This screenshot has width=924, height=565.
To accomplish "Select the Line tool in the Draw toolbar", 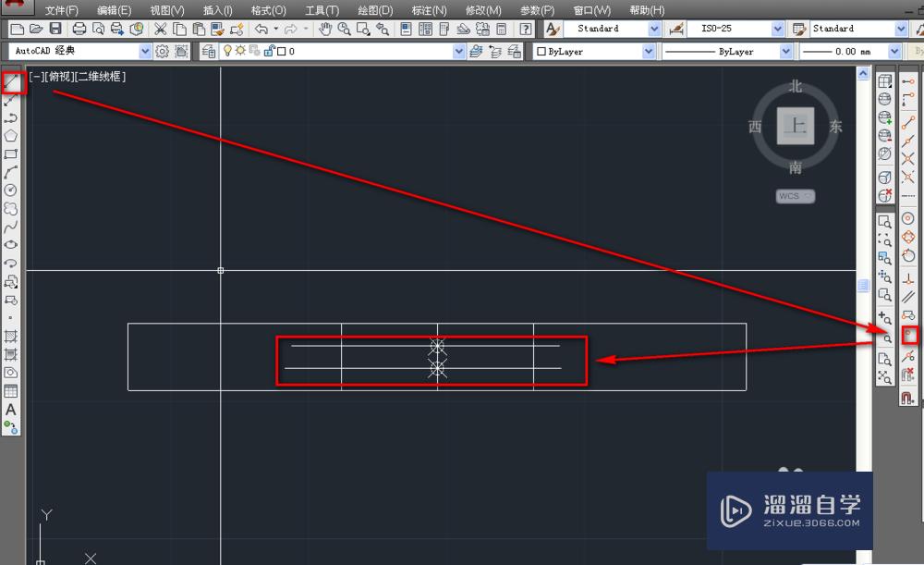I will tap(12, 82).
